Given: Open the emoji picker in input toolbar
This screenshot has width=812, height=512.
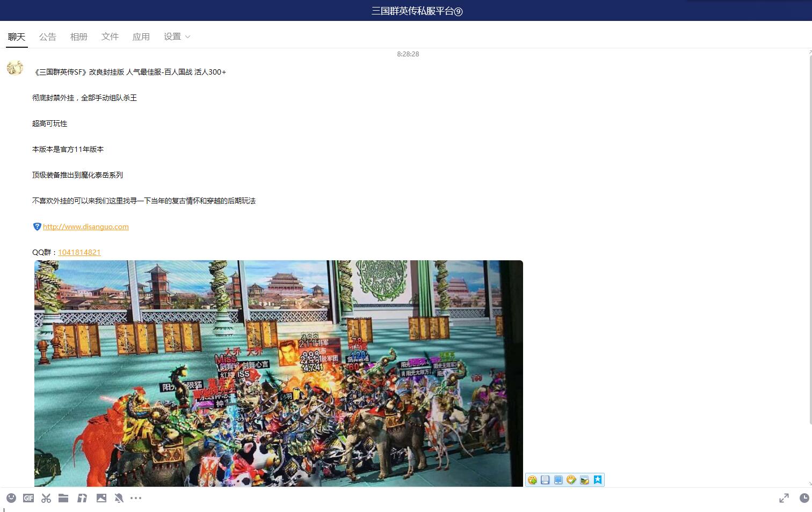Looking at the screenshot, I should tap(11, 498).
